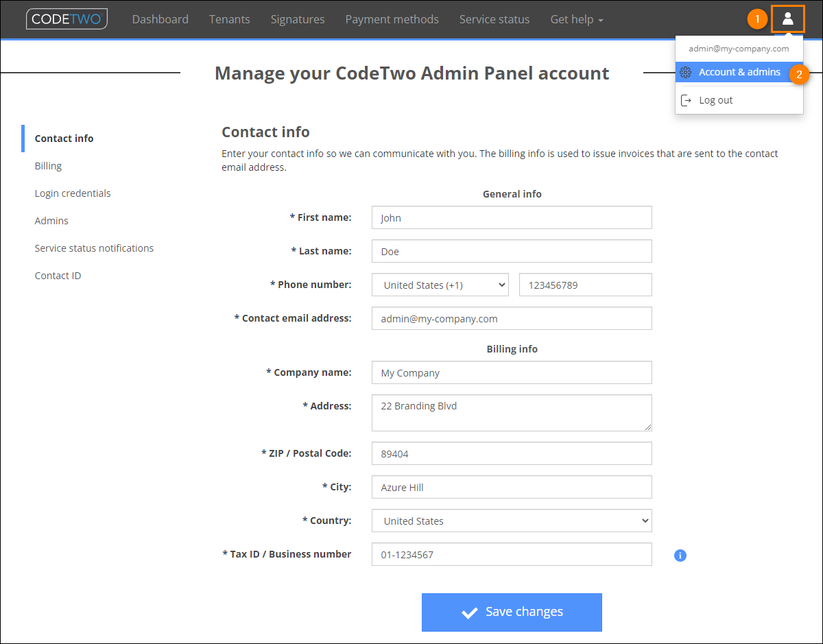
Task: Open the phone country code dropdown
Action: point(440,284)
